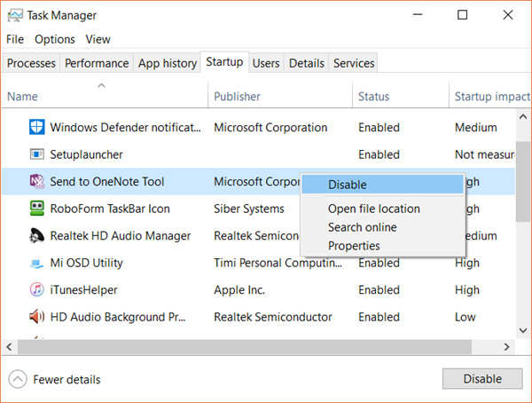Image resolution: width=532 pixels, height=403 pixels.
Task: Sort by the Status column header
Action: (x=401, y=96)
